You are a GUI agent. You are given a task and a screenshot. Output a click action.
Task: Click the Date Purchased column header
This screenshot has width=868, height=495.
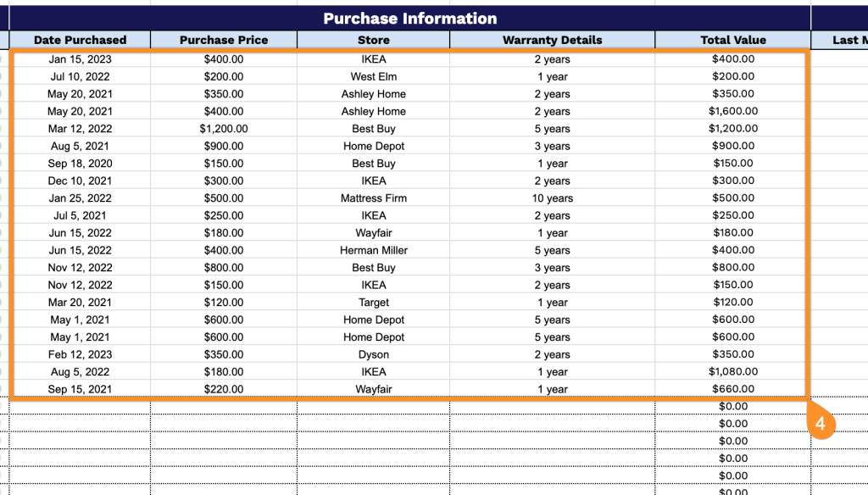tap(80, 40)
